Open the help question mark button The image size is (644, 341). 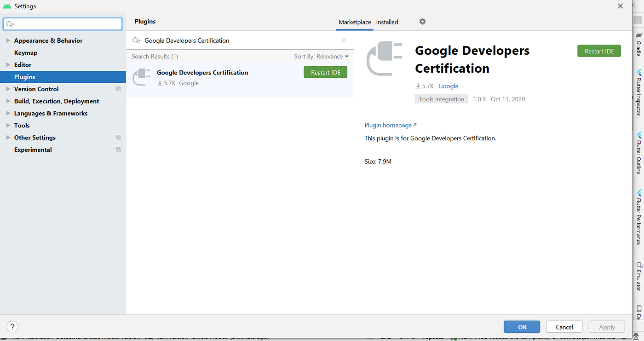coord(13,327)
